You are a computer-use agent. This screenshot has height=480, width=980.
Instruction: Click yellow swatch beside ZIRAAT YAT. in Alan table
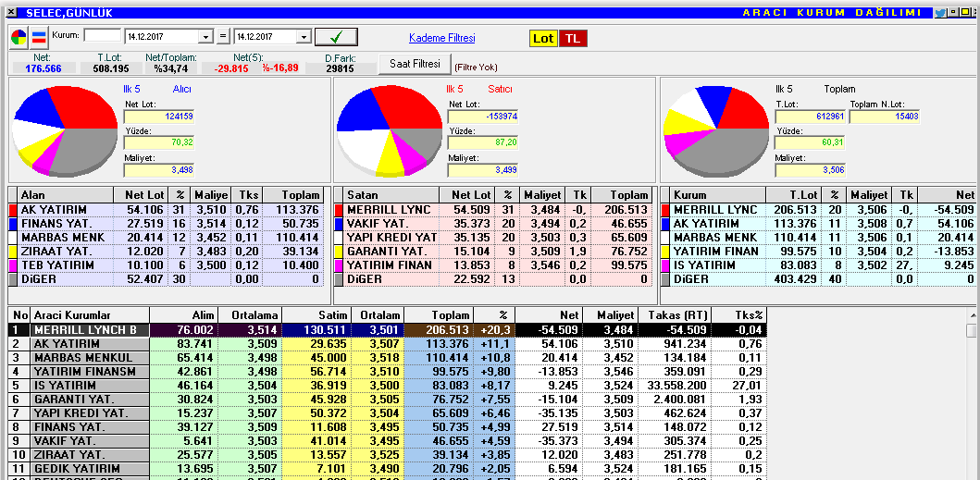click(x=13, y=252)
